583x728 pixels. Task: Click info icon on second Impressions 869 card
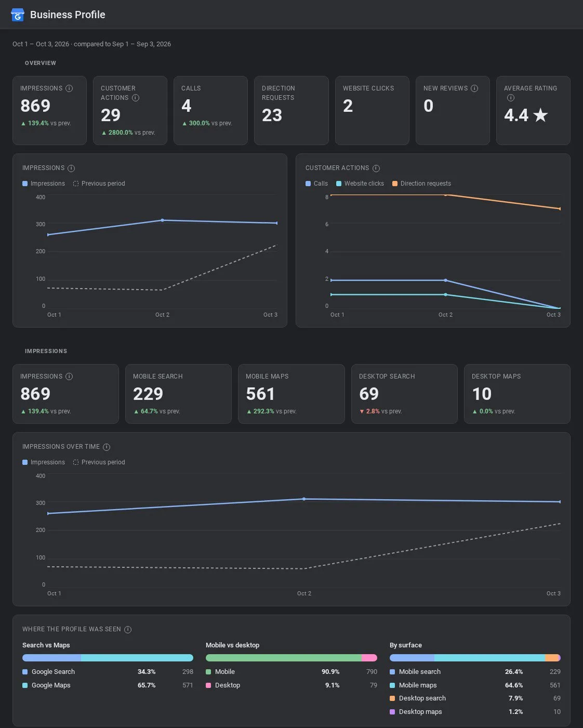tap(69, 376)
